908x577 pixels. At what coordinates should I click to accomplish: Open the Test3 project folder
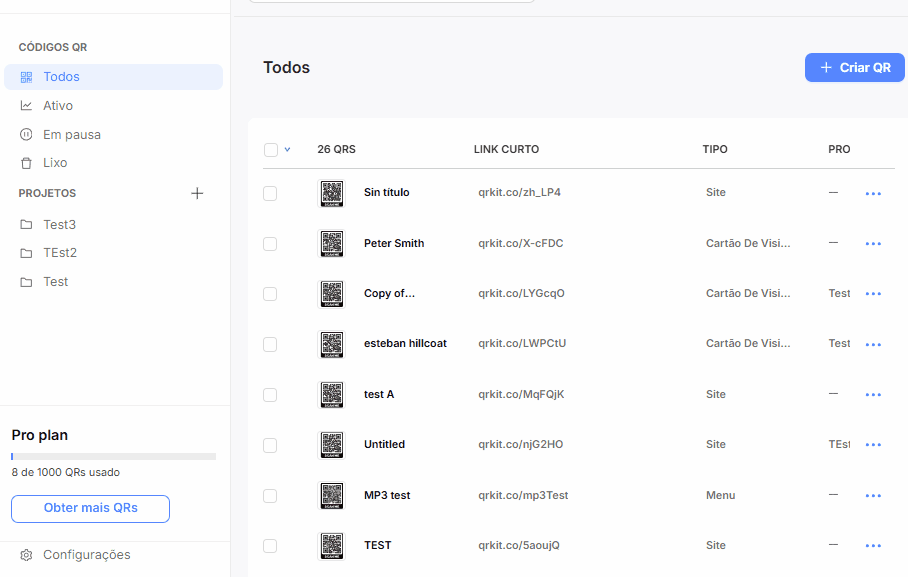coord(59,224)
